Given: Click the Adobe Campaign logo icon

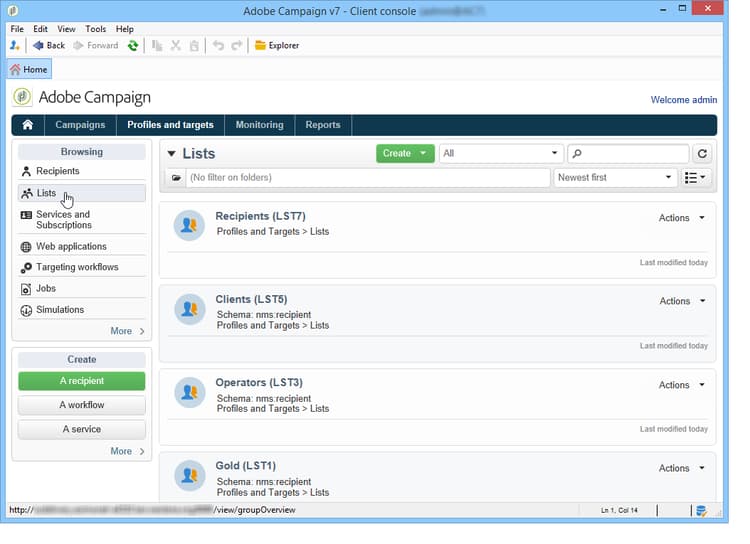Looking at the screenshot, I should tap(22, 97).
